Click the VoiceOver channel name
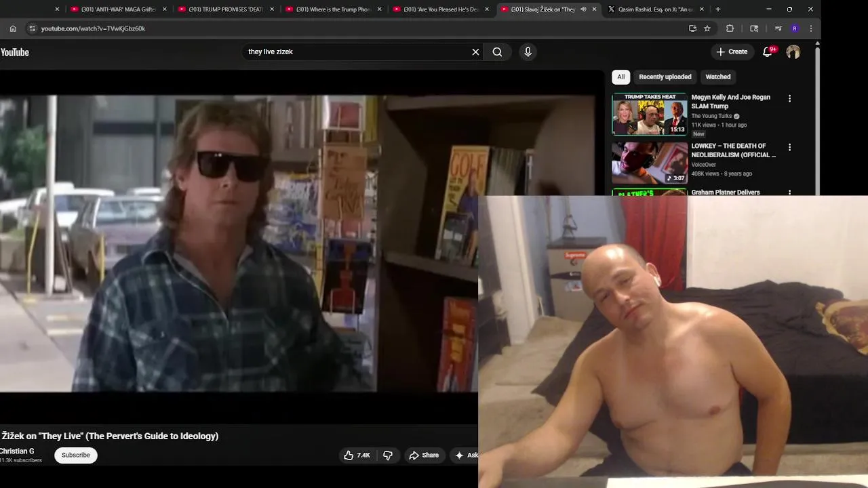Screen dimensions: 868x488 [703, 165]
